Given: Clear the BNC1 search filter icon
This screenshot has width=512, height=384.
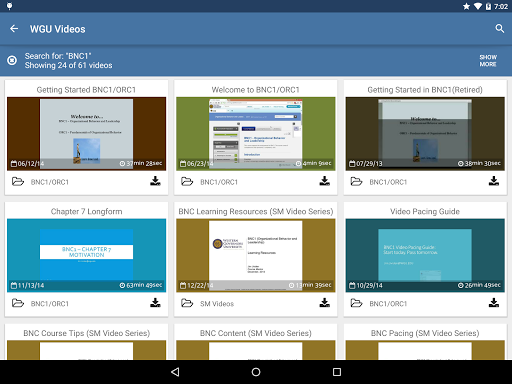Looking at the screenshot, I should coord(12,60).
